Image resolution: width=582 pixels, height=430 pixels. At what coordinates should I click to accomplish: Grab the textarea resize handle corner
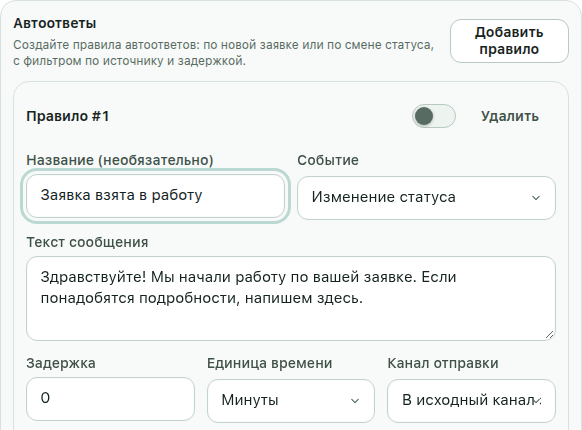[550, 335]
